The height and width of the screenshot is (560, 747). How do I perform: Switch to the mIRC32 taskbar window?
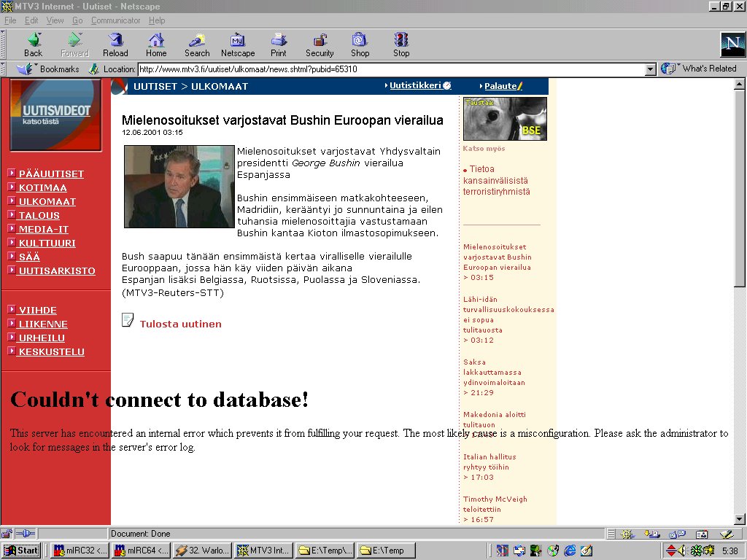pyautogui.click(x=80, y=551)
